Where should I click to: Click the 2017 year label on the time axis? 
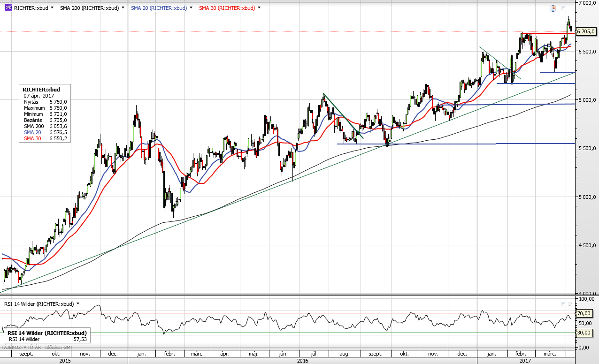tap(524, 361)
